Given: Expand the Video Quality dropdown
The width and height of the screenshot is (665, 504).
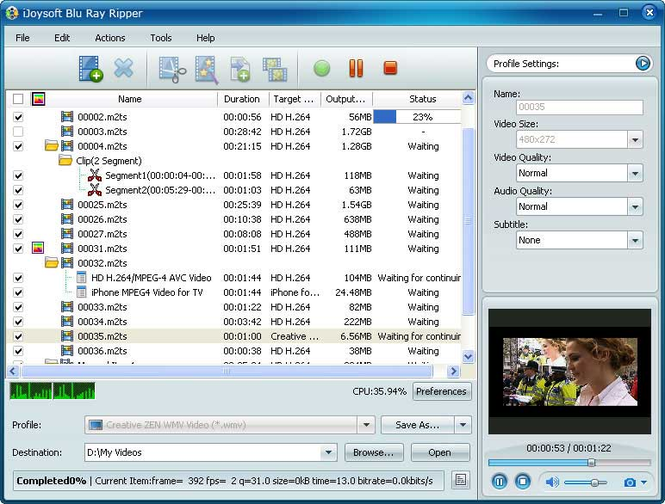Looking at the screenshot, I should 635,173.
